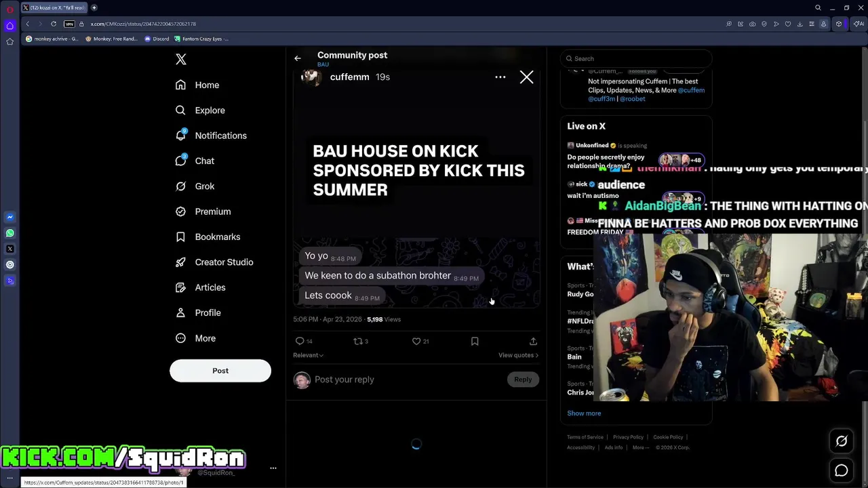The image size is (868, 488).
Task: Open floating messages chat button
Action: click(x=842, y=470)
